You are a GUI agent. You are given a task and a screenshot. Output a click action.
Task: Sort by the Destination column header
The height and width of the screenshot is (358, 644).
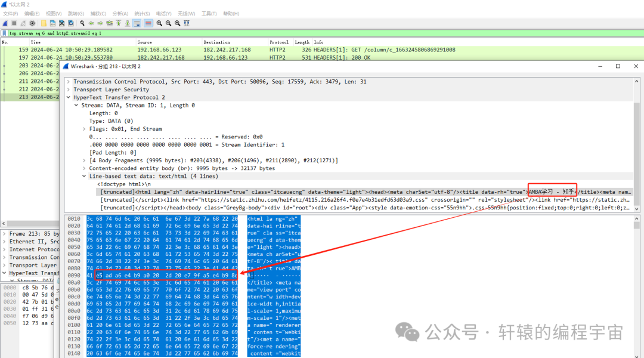tap(216, 42)
